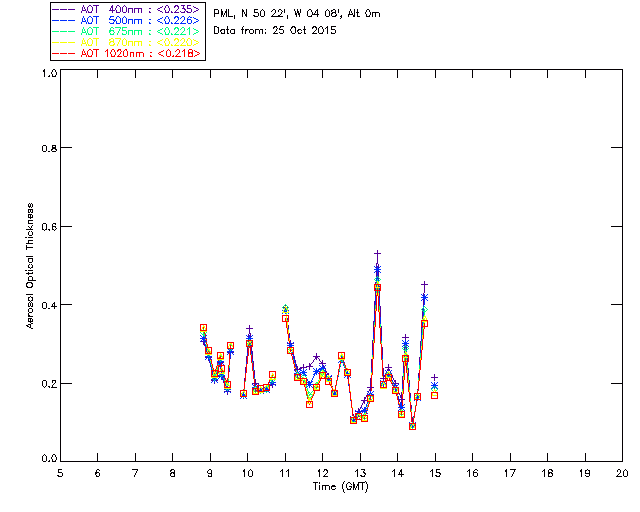
Task: Click the y-axis tick label 0.8
Action: tap(49, 148)
